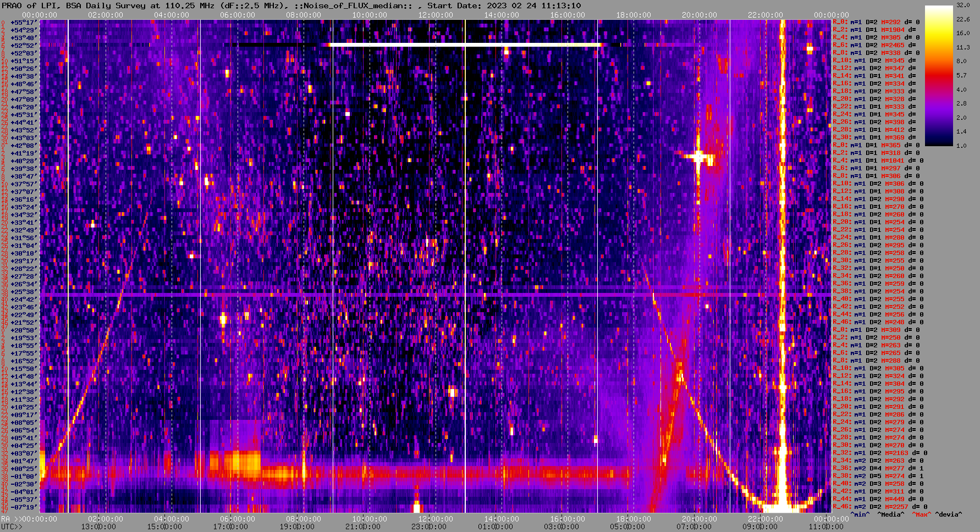Click the 03:00:00 UTC tick label
The height and width of the screenshot is (532, 980).
point(560,527)
